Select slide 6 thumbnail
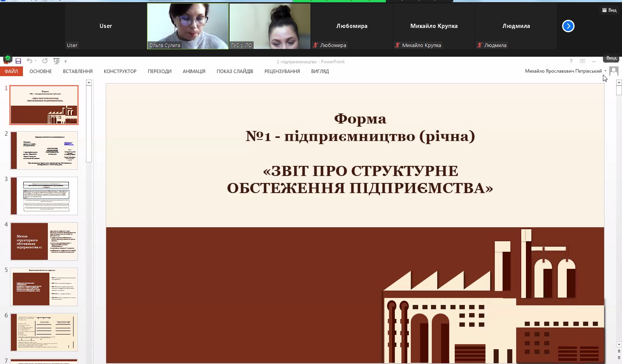 tap(44, 332)
